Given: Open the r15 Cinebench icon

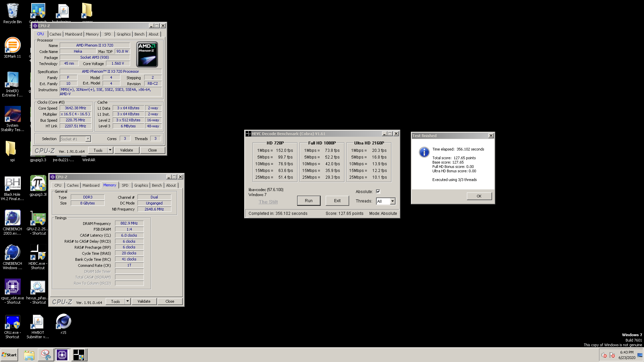Looking at the screenshot, I should (63, 323).
